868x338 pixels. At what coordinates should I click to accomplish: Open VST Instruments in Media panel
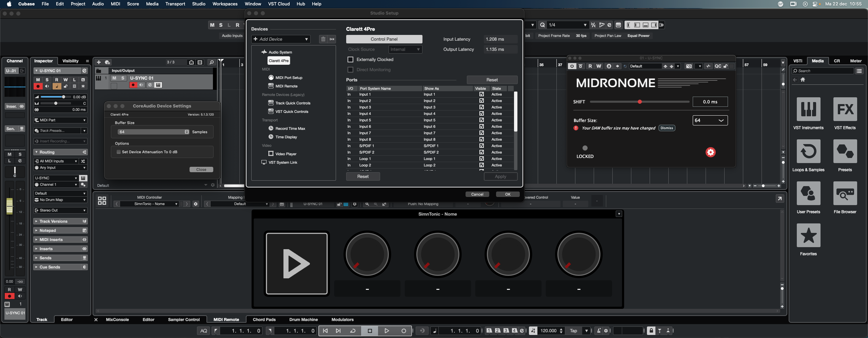point(808,110)
